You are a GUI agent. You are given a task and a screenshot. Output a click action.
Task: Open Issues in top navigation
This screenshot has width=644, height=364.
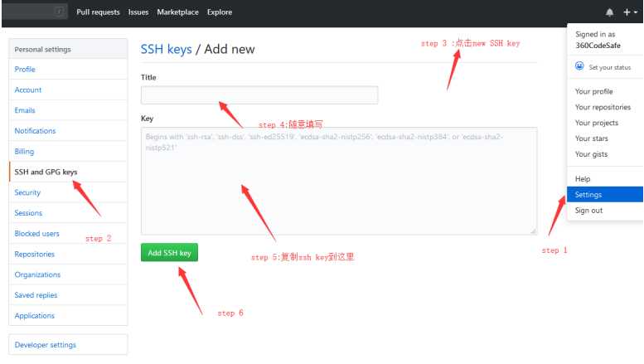pos(138,12)
